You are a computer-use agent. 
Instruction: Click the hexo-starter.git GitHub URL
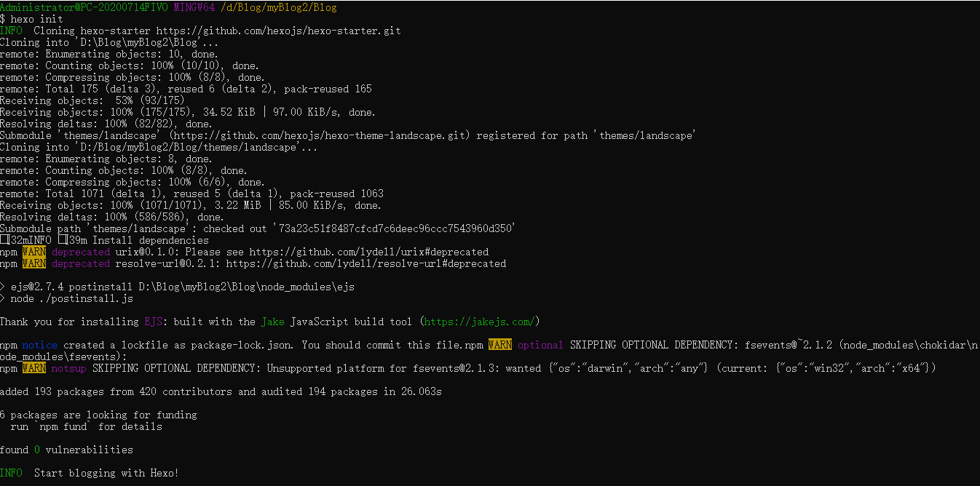tap(278, 31)
